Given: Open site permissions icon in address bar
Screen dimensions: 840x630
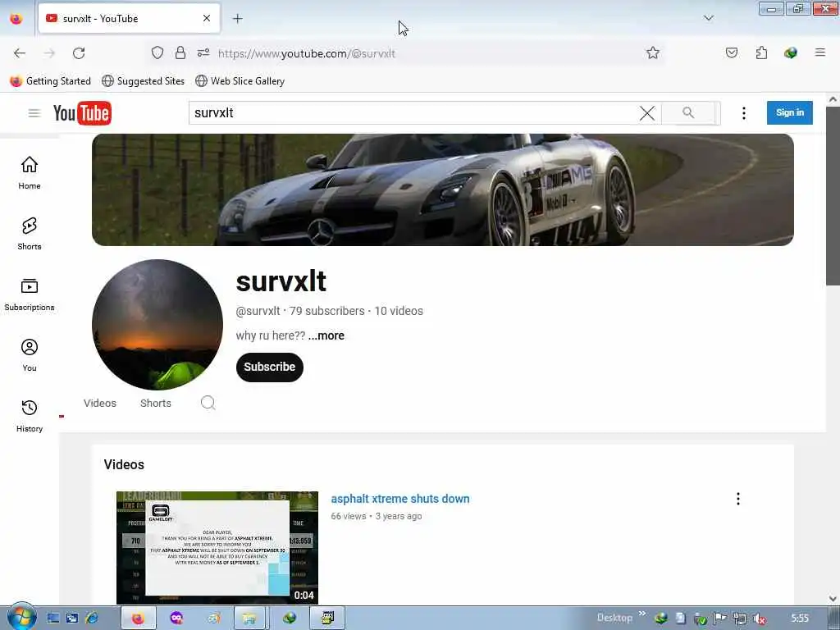Looking at the screenshot, I should pos(203,52).
